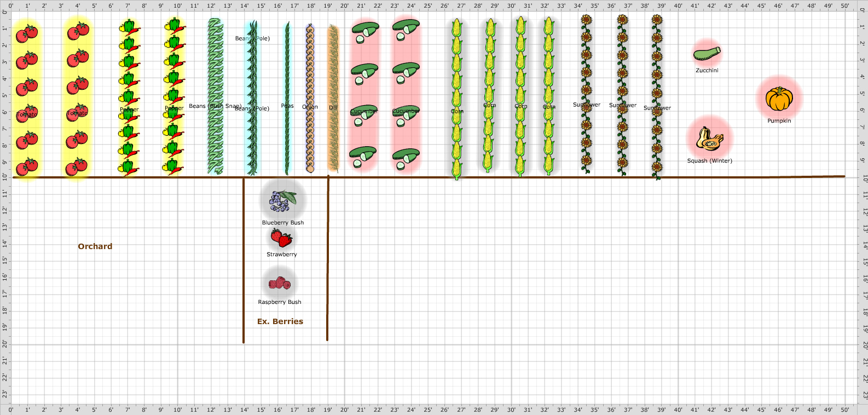Image resolution: width=868 pixels, height=415 pixels.
Task: Select the Winter Squash plant icon
Action: 709,139
